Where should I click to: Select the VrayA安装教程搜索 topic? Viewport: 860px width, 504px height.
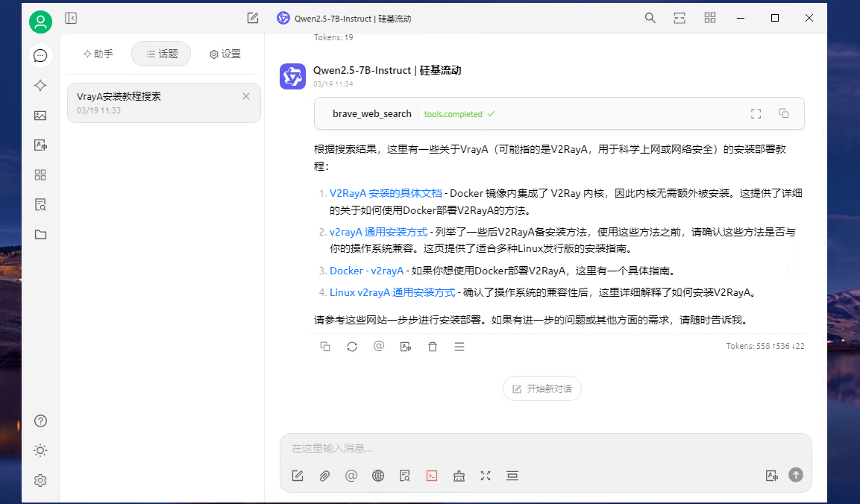pos(163,103)
